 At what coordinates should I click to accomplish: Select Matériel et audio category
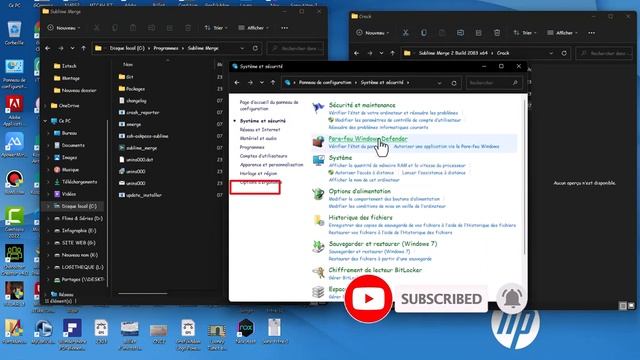click(x=258, y=138)
